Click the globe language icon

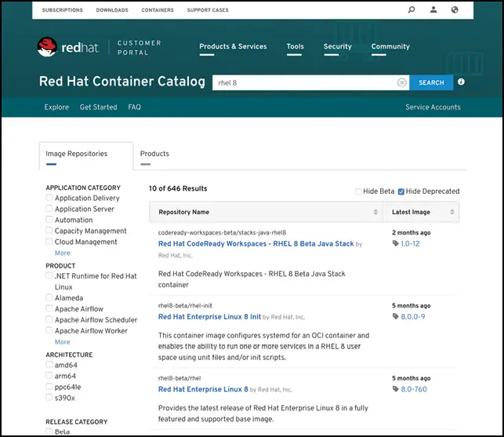coord(455,10)
